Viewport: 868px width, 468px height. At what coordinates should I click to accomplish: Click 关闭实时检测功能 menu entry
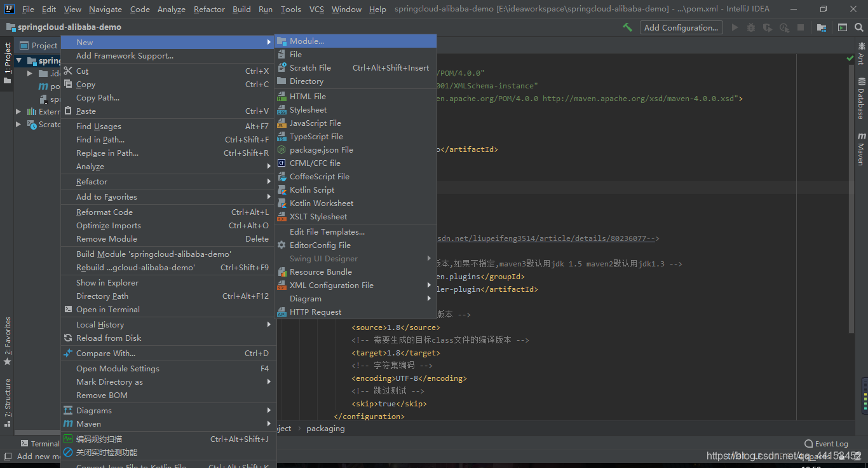pos(168,452)
